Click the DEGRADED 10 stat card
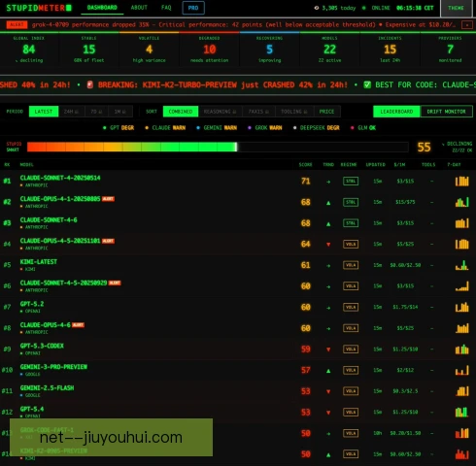This screenshot has width=476, height=466. 210,50
